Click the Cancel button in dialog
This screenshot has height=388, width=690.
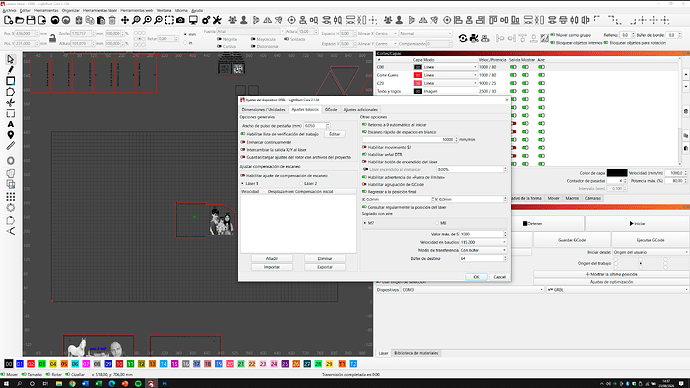point(499,277)
